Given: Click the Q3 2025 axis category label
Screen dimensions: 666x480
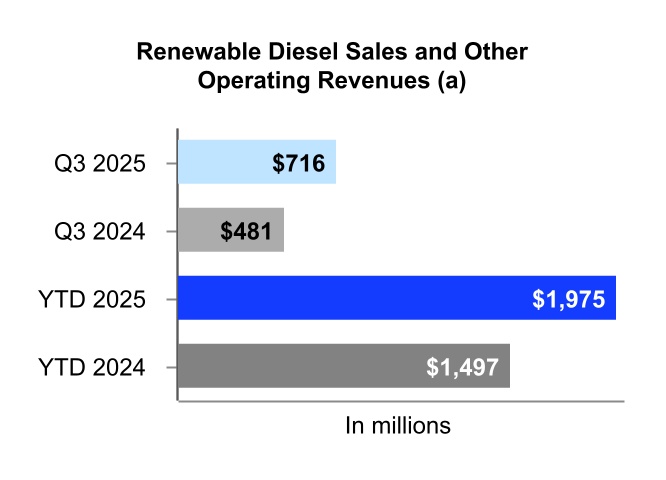Looking at the screenshot, I should tap(100, 163).
